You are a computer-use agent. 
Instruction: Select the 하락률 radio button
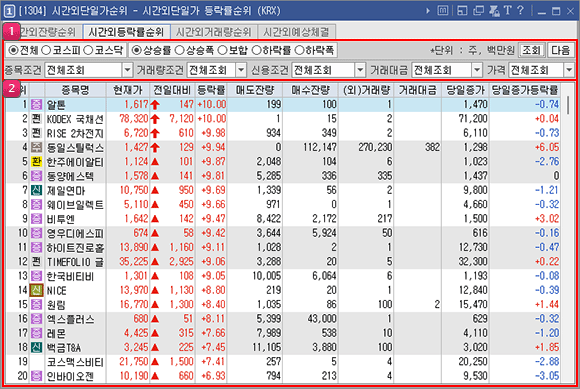click(x=256, y=50)
